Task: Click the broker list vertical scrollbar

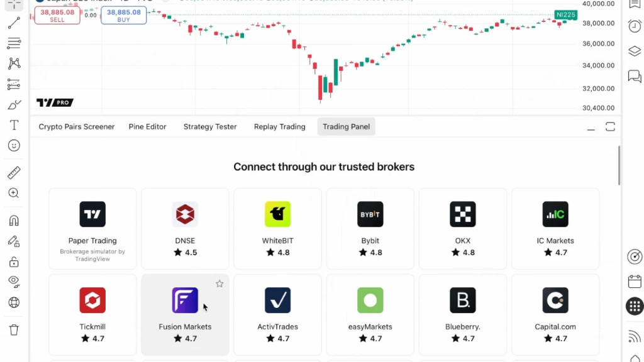Action: click(x=619, y=165)
